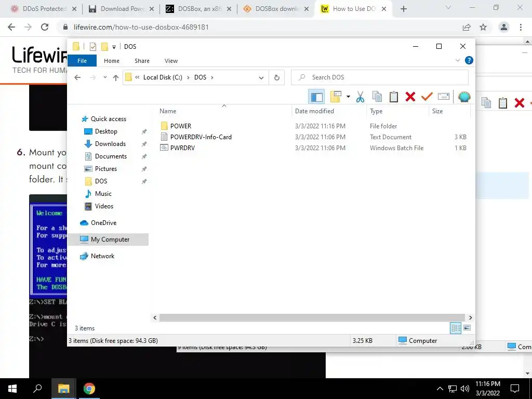This screenshot has height=399, width=532.
Task: Go up one folder level
Action: (x=116, y=78)
